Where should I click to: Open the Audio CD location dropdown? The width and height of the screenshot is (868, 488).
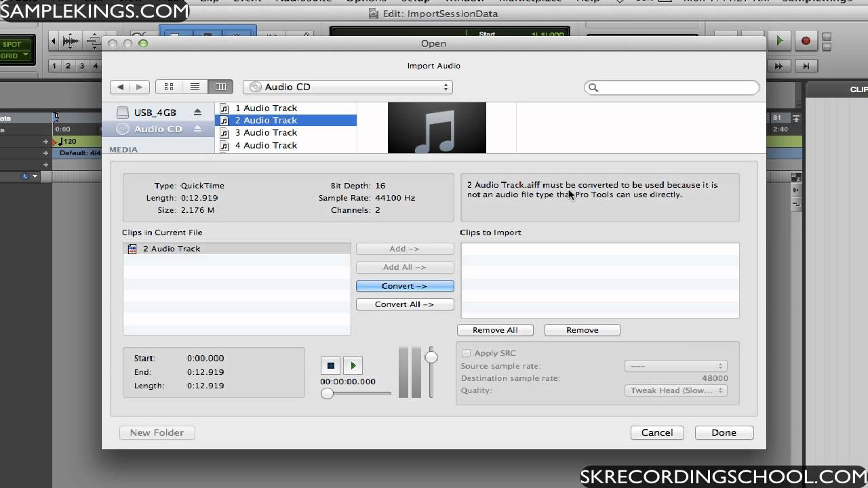pyautogui.click(x=348, y=87)
